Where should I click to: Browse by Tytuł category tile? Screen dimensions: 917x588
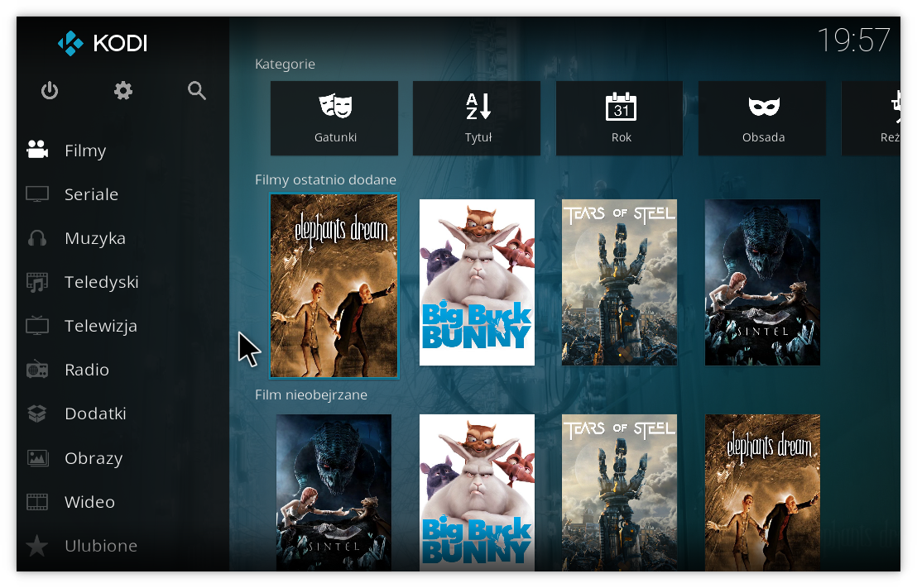477,118
